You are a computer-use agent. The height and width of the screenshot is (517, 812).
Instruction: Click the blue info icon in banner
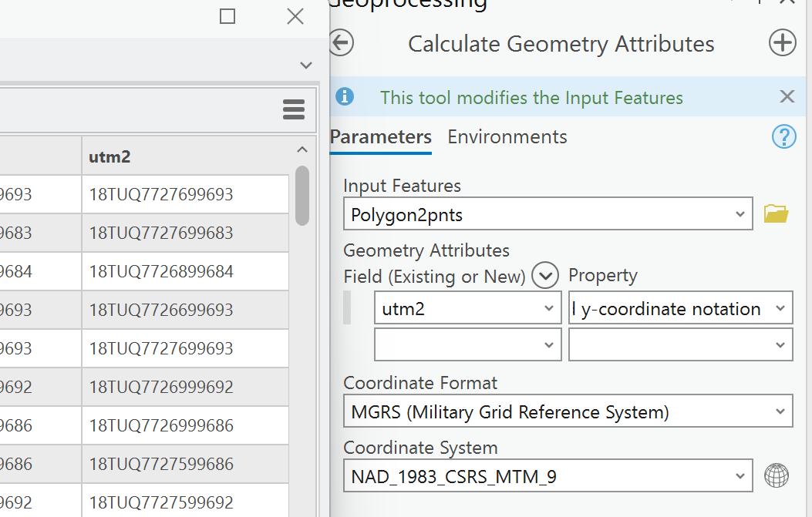coord(345,97)
